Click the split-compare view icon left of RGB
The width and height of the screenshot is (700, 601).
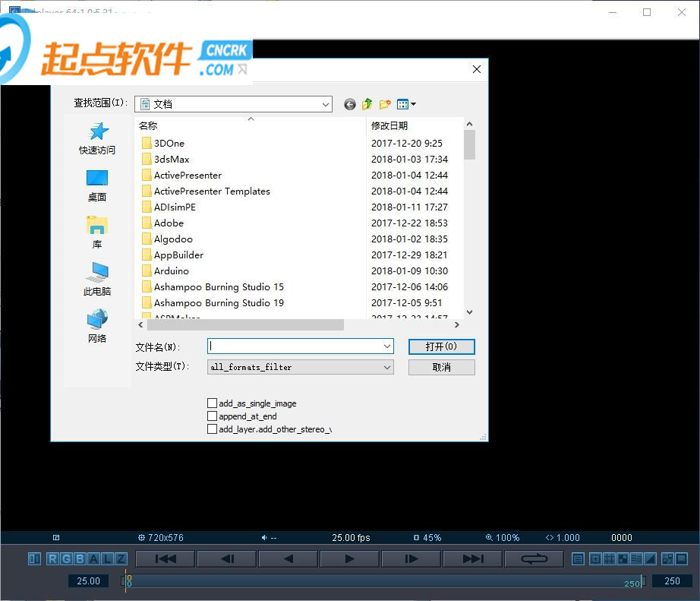point(34,558)
